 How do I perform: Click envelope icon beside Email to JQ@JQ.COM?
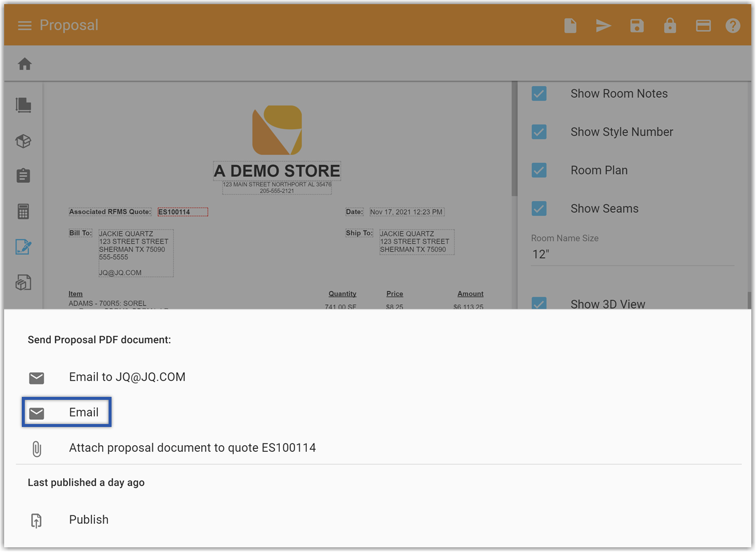tap(37, 377)
